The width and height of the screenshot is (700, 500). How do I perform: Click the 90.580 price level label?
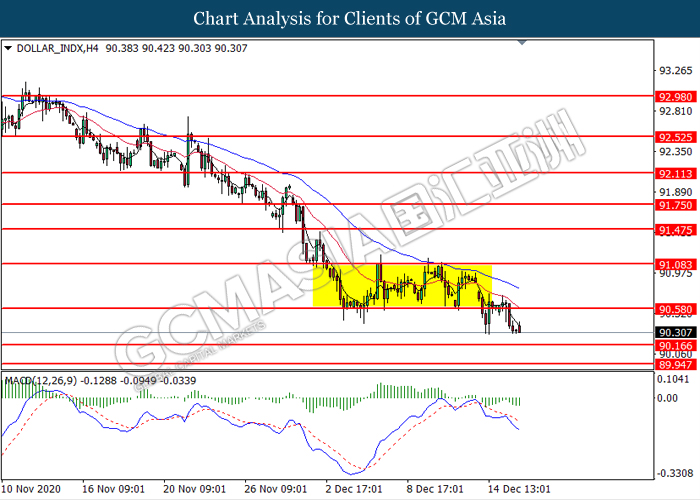[x=675, y=309]
